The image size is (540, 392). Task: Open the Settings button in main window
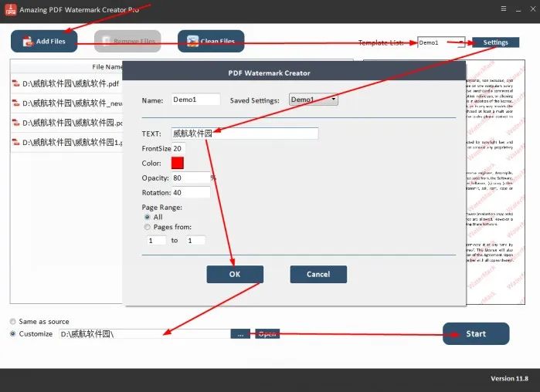coord(495,42)
